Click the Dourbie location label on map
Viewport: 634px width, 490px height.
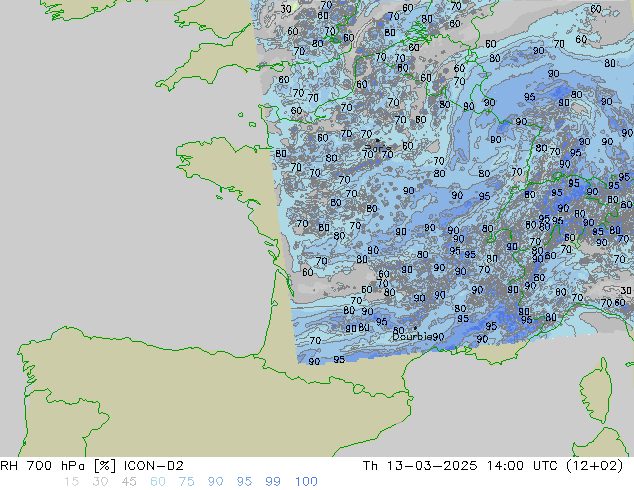coord(412,336)
